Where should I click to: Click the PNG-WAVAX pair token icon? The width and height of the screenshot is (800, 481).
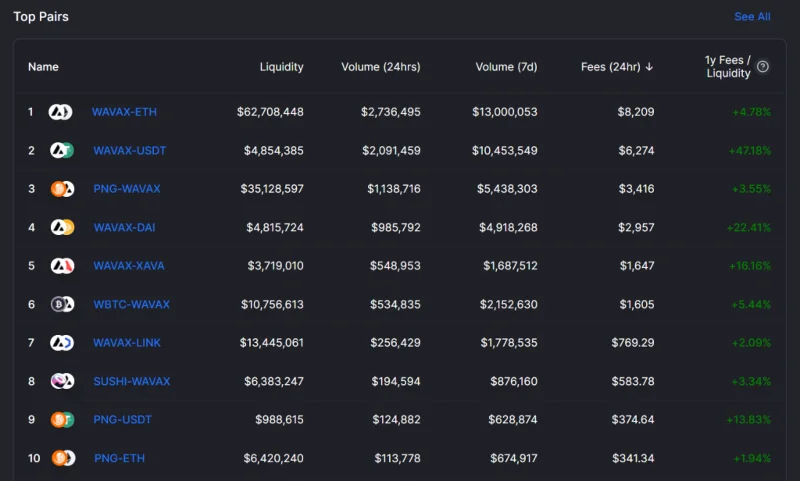[62, 189]
